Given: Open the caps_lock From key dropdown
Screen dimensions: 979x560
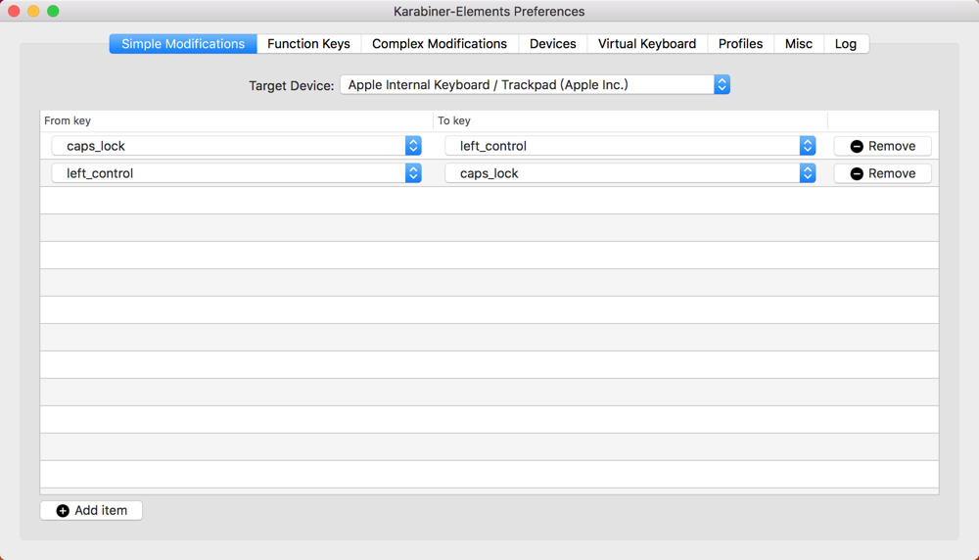Looking at the screenshot, I should point(236,146).
